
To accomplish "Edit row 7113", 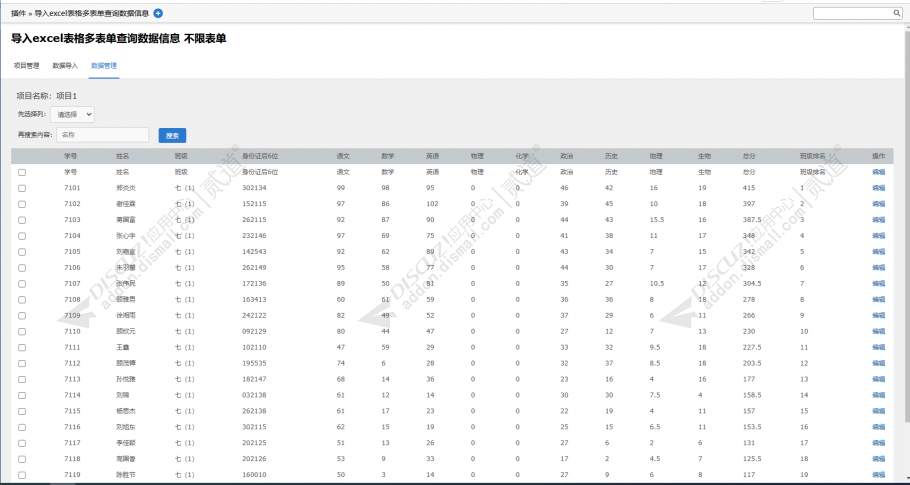I will [879, 379].
